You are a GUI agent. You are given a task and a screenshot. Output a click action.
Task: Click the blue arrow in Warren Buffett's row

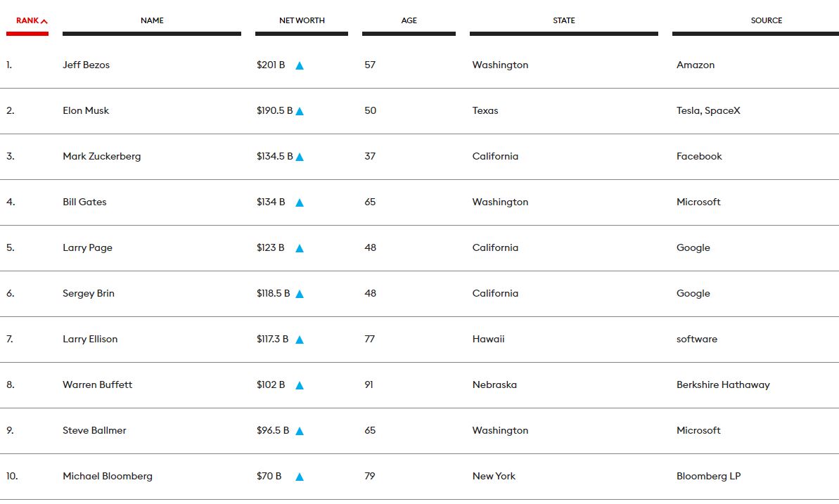(300, 385)
